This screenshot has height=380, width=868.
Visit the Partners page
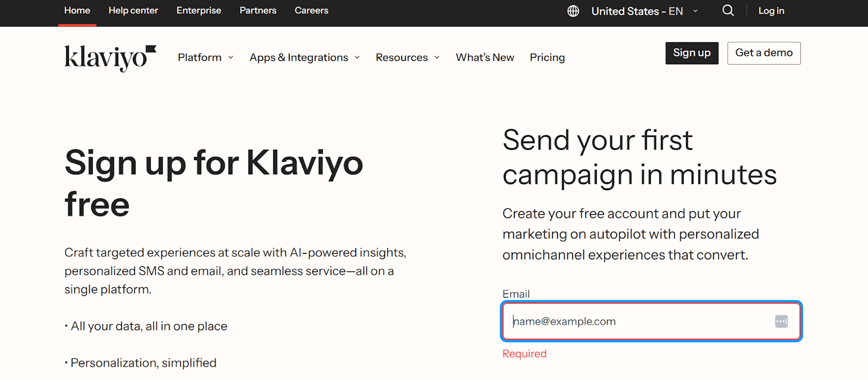point(258,11)
